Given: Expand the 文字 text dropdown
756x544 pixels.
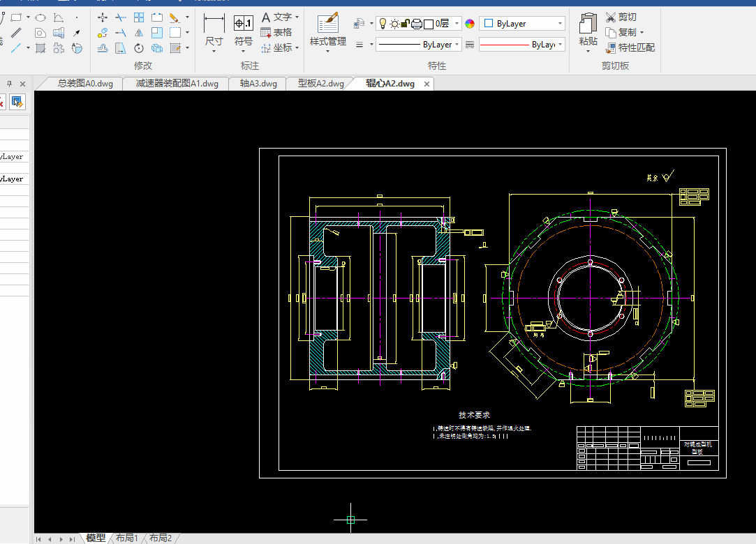Looking at the screenshot, I should tap(297, 17).
